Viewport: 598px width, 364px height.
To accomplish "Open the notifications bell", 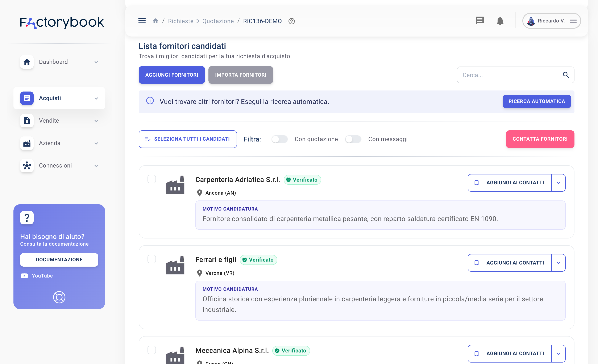I will (500, 21).
